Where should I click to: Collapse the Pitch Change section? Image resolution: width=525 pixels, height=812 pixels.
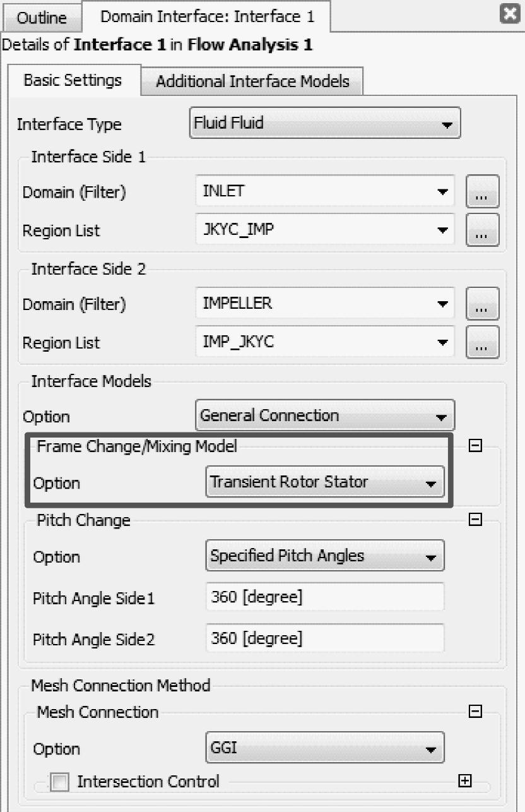(x=476, y=520)
